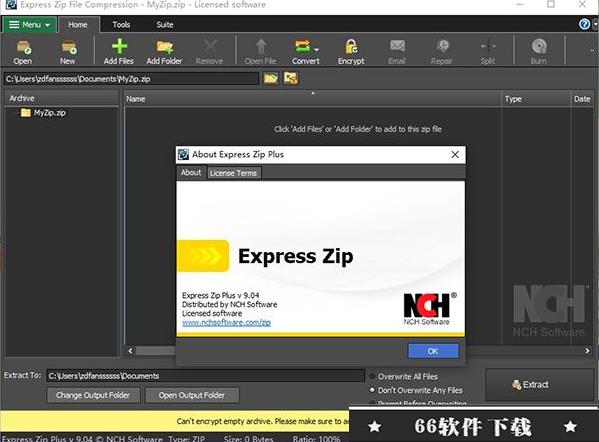Switch to the Suite ribbon tab
Screen dimensions: 599x442
pyautogui.click(x=165, y=24)
